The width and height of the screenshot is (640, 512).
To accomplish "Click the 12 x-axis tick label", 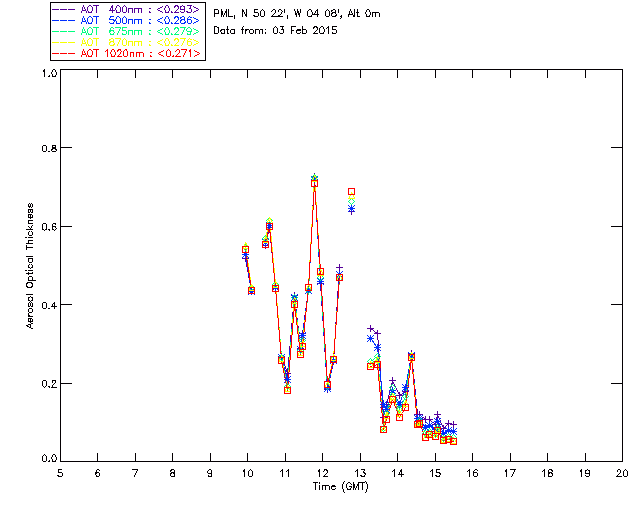I will click(322, 473).
